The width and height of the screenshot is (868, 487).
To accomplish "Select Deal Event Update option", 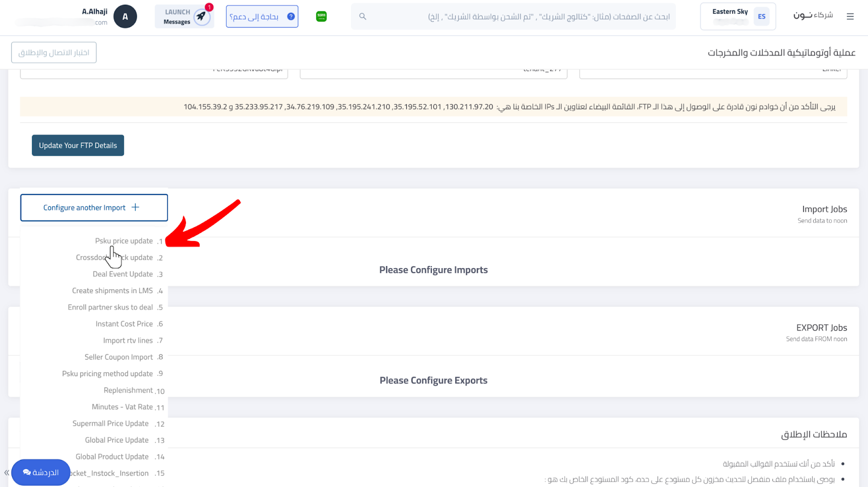I will (123, 274).
